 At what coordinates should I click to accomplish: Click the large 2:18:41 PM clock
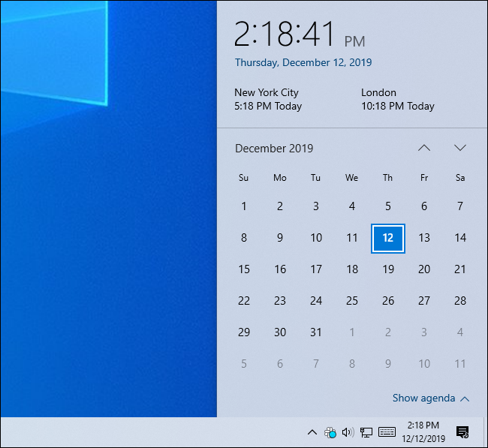tap(300, 35)
